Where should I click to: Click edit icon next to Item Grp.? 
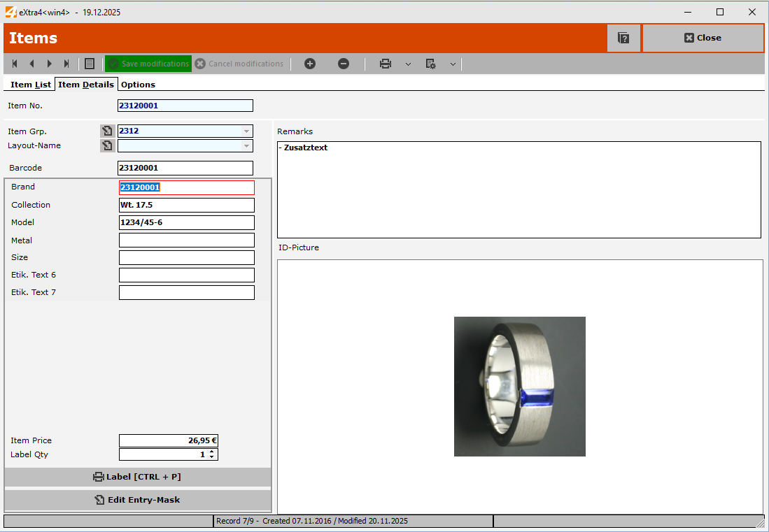107,131
